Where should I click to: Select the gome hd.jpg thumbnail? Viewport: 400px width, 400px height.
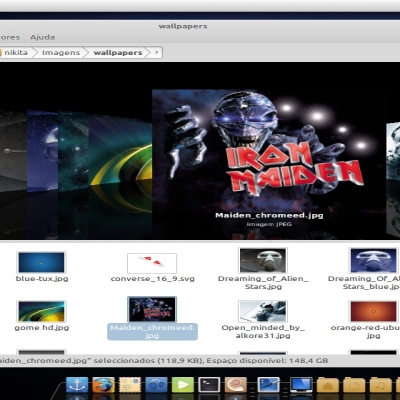[x=41, y=311]
